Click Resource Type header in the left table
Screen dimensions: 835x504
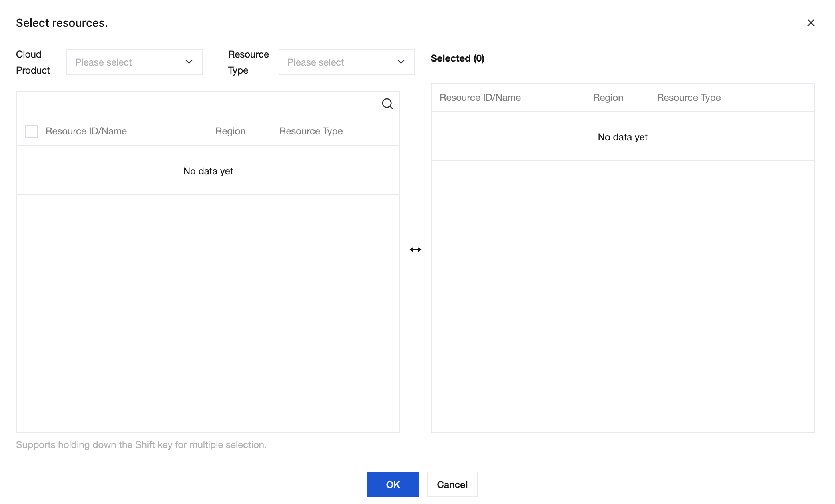(x=311, y=131)
